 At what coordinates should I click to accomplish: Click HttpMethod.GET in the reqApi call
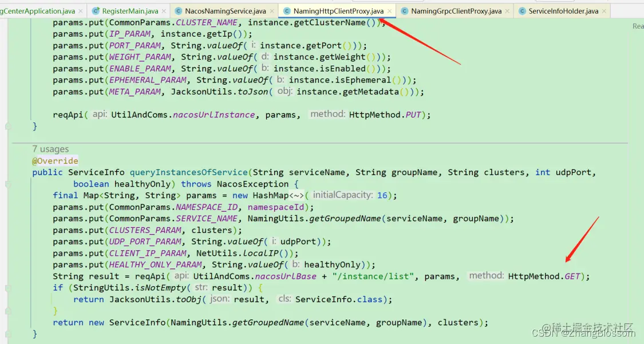tap(544, 276)
